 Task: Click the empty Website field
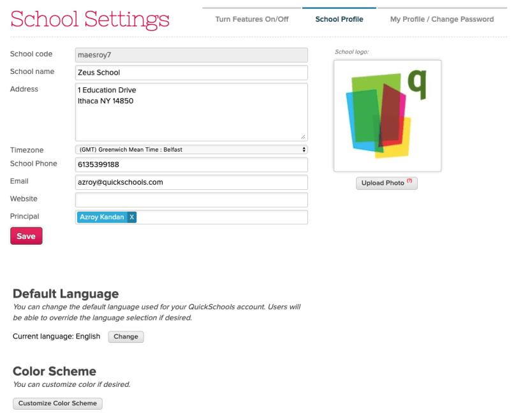191,199
